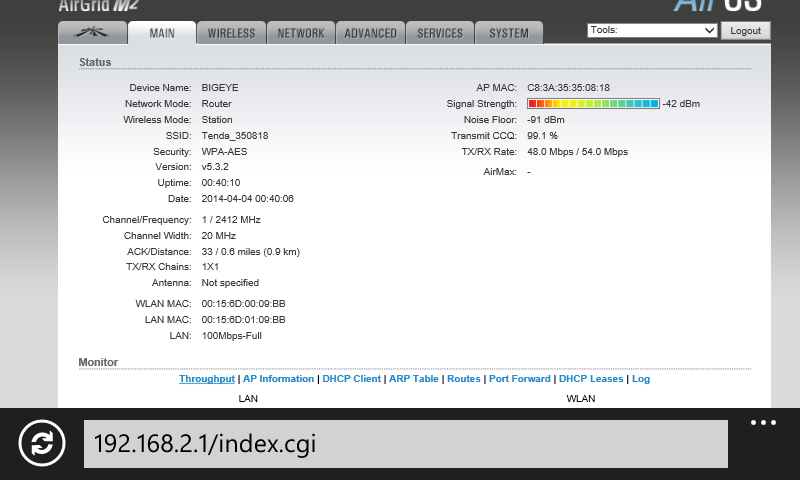This screenshot has height=480, width=800.
Task: Select the noise floor value -91 dBm
Action: click(x=545, y=120)
